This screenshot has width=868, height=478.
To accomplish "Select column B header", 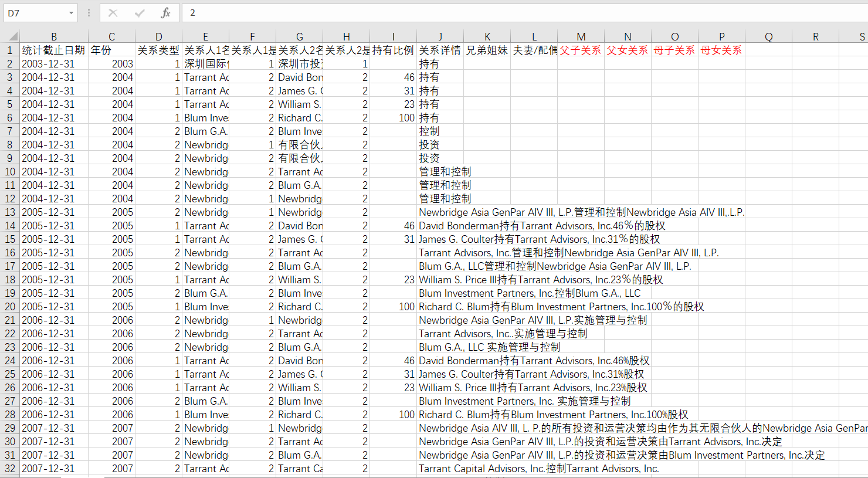I will tap(54, 36).
